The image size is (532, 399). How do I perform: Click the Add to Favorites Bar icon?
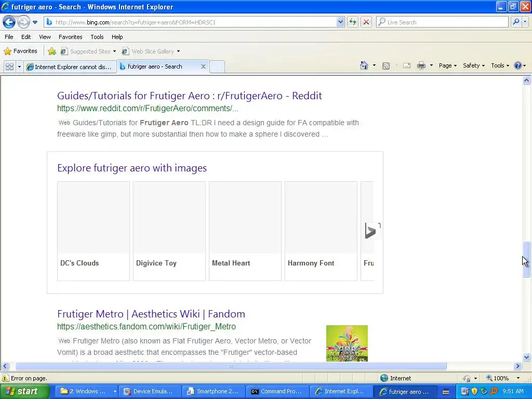tap(52, 51)
